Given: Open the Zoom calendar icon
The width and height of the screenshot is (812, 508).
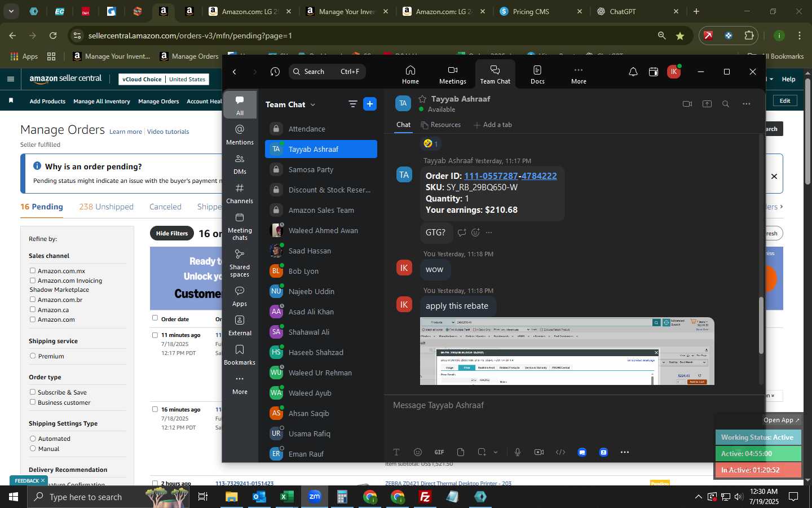Looking at the screenshot, I should coord(654,72).
